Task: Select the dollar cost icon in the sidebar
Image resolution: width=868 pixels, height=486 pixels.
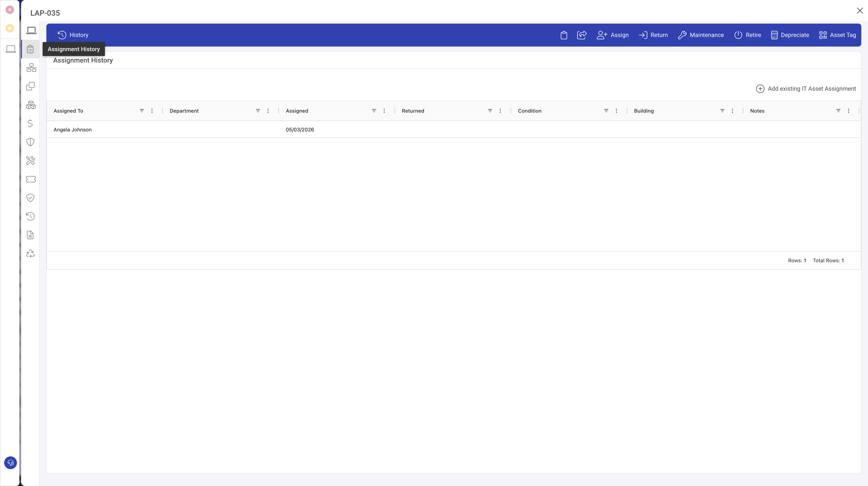Action: [30, 123]
